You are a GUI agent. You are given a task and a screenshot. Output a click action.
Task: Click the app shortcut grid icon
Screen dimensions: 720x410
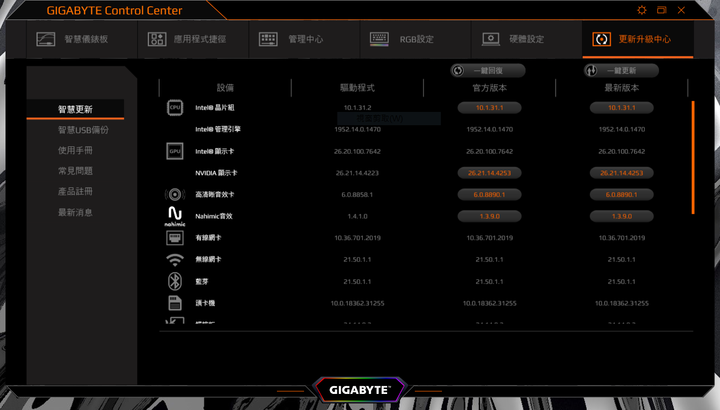click(x=157, y=39)
